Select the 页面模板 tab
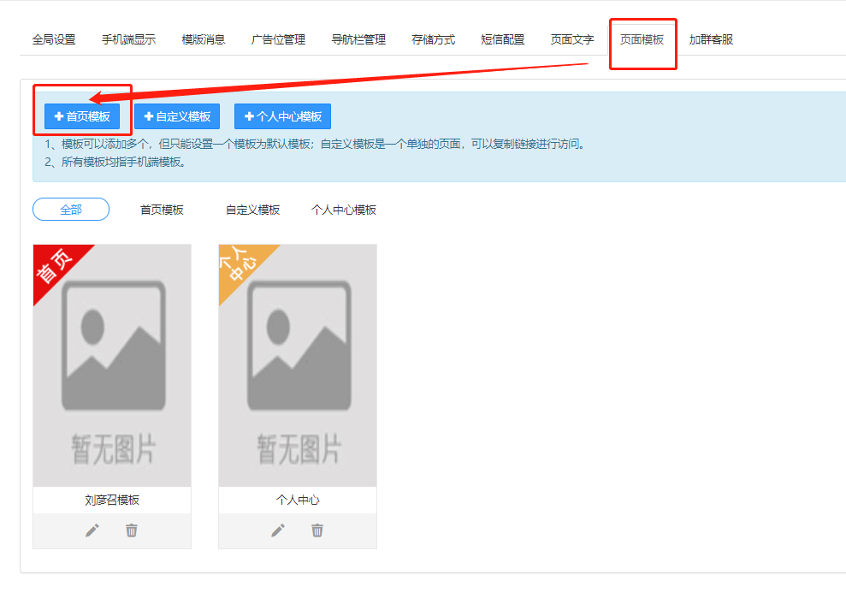The width and height of the screenshot is (846, 616). [642, 39]
